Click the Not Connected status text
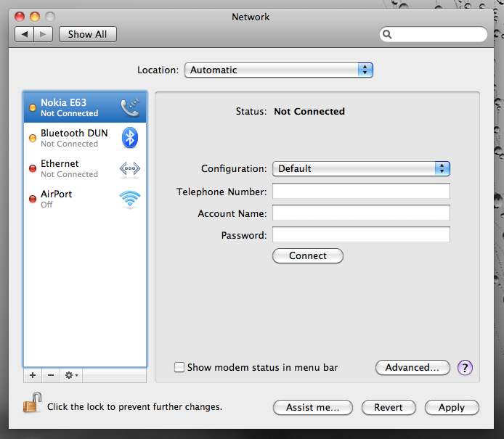The height and width of the screenshot is (439, 504). point(309,112)
